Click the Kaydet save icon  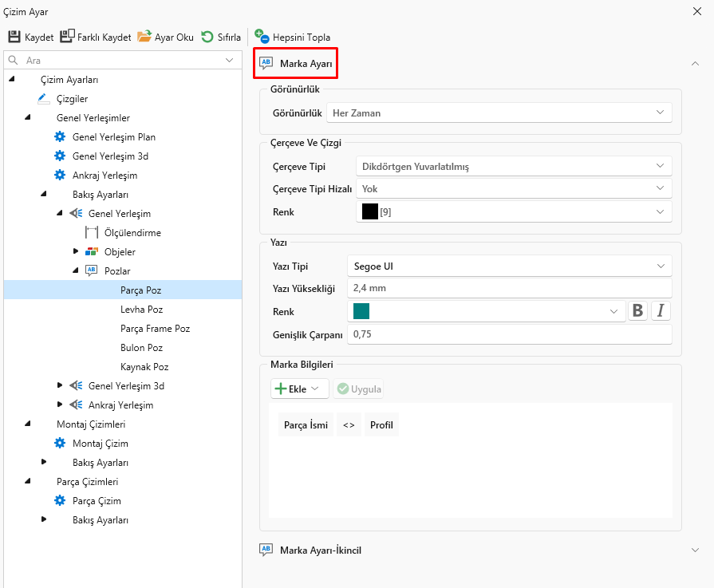point(14,37)
